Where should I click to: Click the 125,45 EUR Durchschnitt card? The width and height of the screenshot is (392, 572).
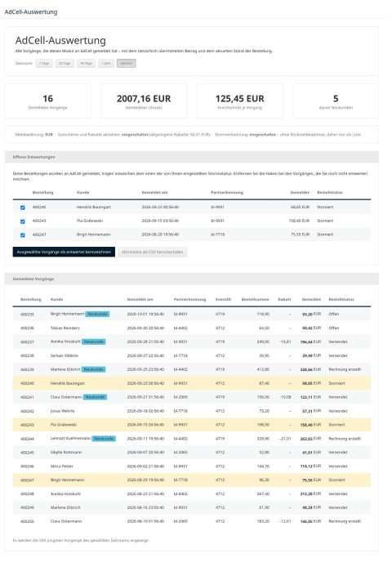(x=240, y=101)
